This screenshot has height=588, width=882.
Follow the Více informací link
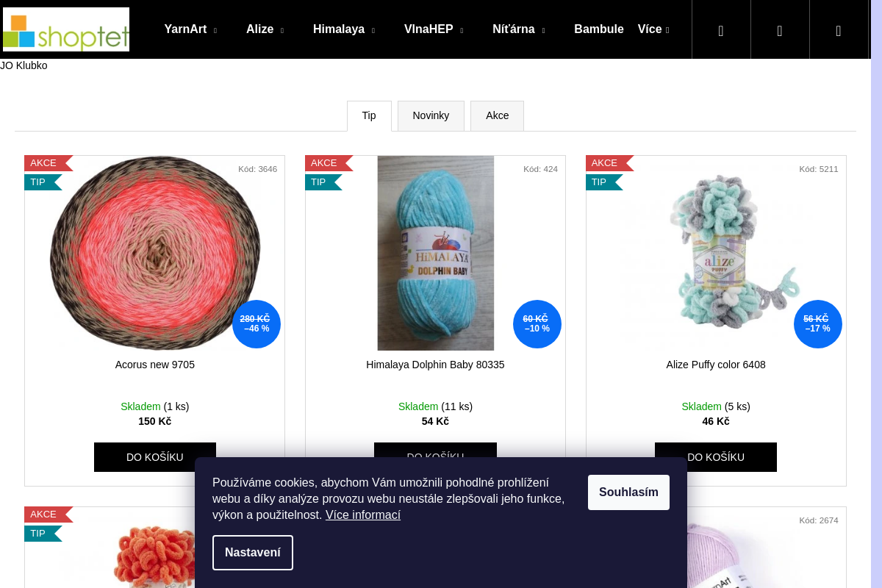[x=363, y=515]
